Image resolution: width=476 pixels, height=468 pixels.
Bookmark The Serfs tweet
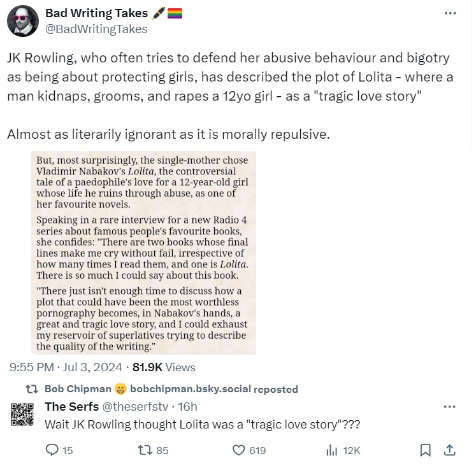click(425, 450)
